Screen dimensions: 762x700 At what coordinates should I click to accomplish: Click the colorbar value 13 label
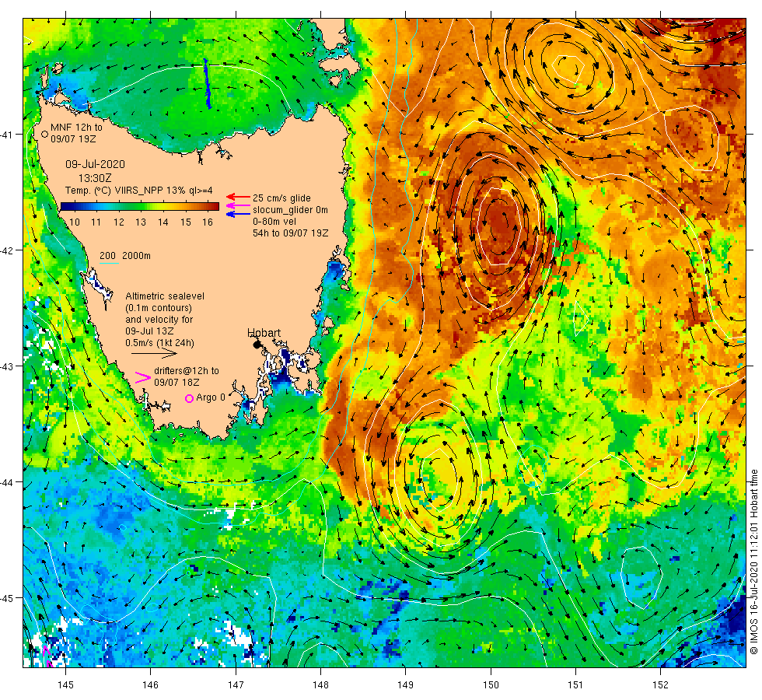141,222
